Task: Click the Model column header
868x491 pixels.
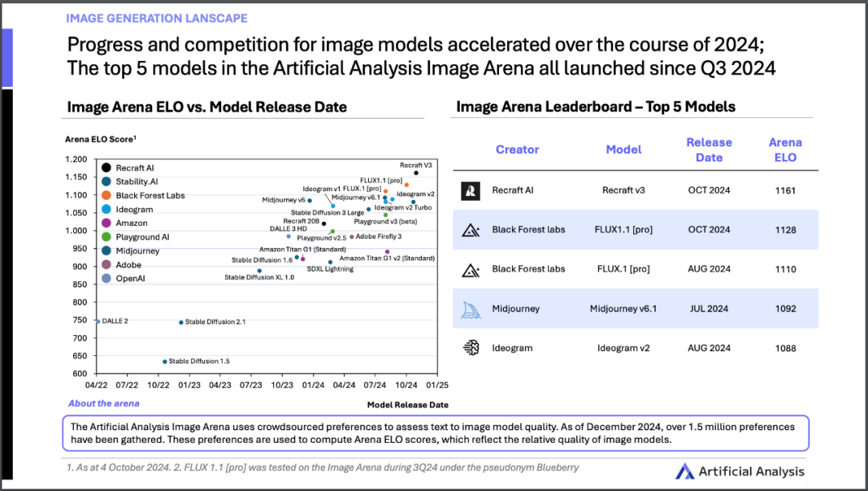Action: (x=624, y=149)
